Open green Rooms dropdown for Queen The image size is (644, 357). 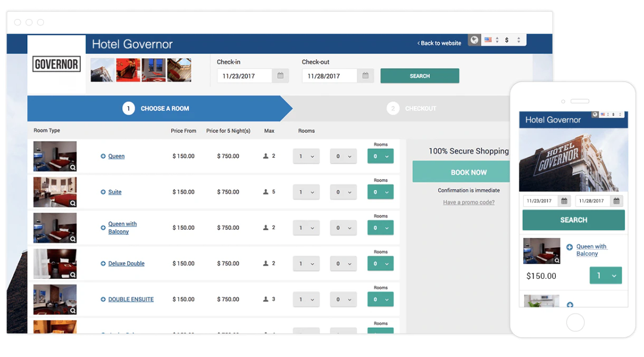(x=381, y=156)
